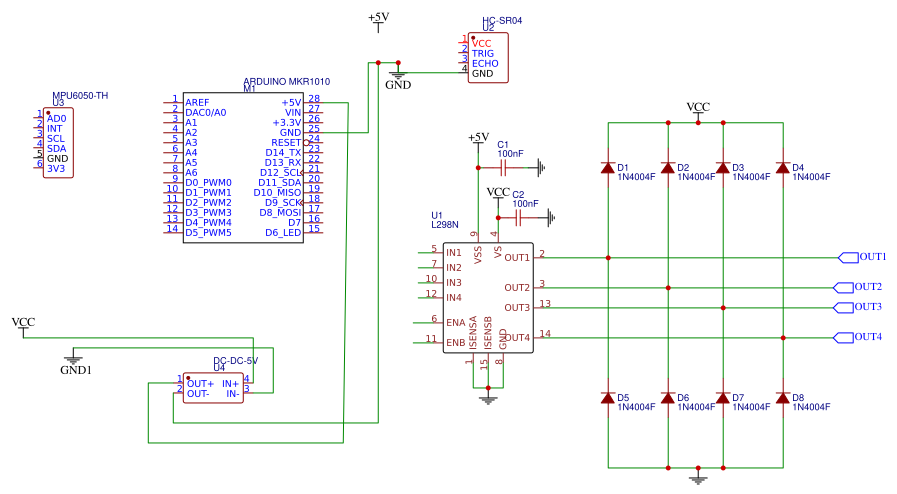Click the VIN pin on Arduino
This screenshot has width=897, height=494.
coord(293,113)
